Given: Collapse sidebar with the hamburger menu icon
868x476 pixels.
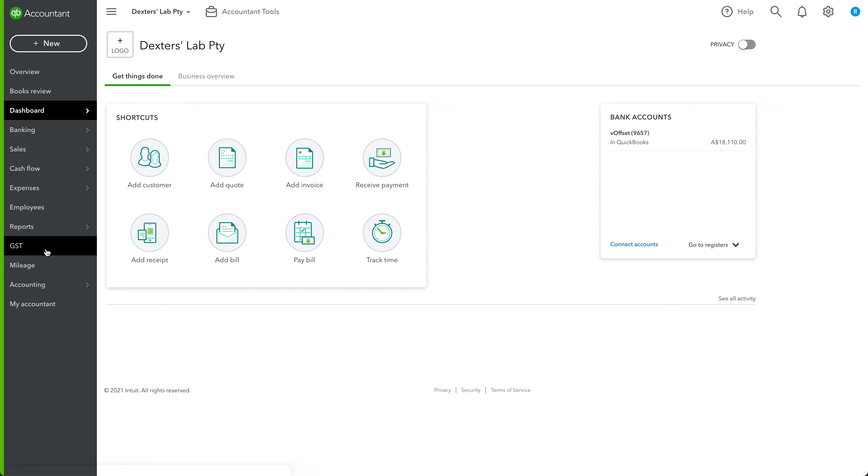Looking at the screenshot, I should tap(111, 12).
